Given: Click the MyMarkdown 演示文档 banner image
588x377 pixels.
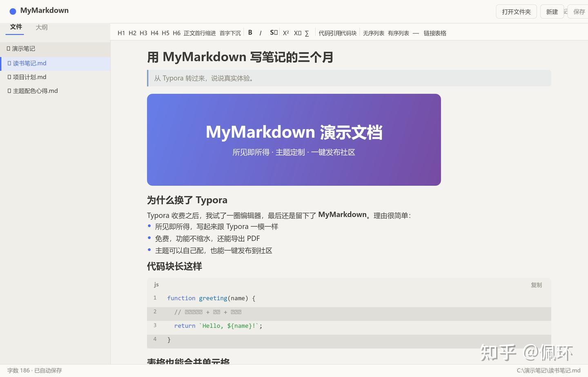Looking at the screenshot, I should point(294,140).
